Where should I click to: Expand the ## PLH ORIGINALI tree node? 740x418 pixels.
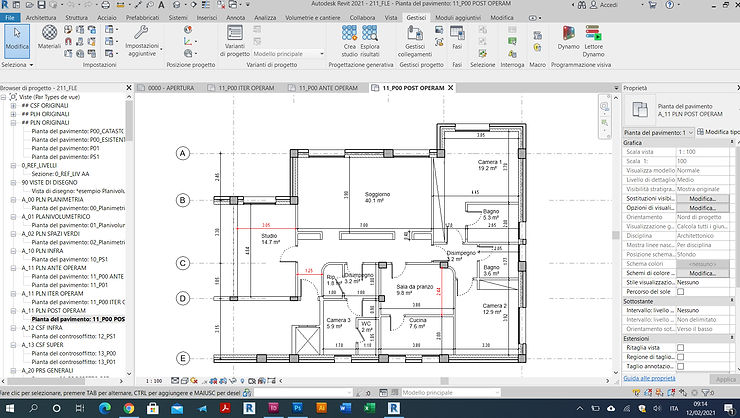pos(13,114)
